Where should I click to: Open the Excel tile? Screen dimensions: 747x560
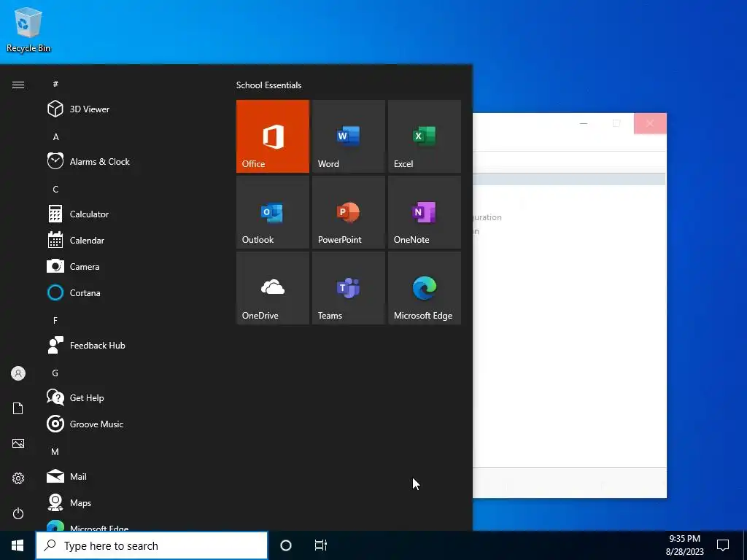tap(425, 136)
